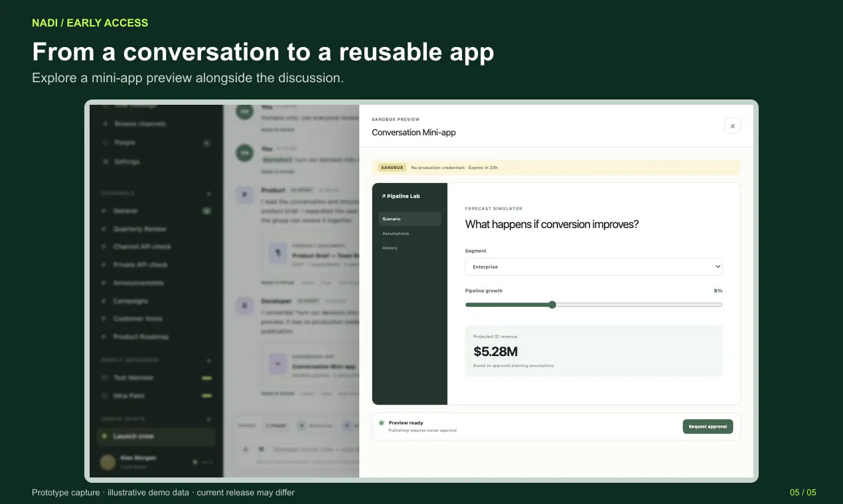Open the more options dots beside Alex Morgan

(206, 462)
